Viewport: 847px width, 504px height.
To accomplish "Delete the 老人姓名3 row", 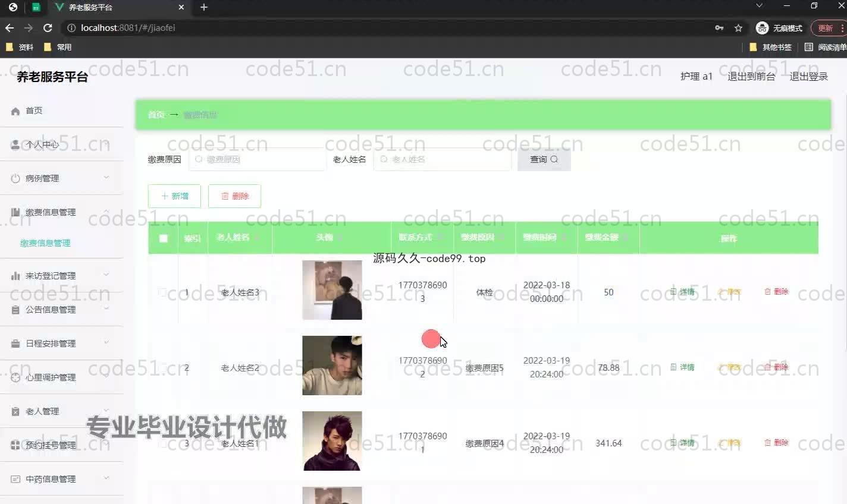I will [776, 292].
